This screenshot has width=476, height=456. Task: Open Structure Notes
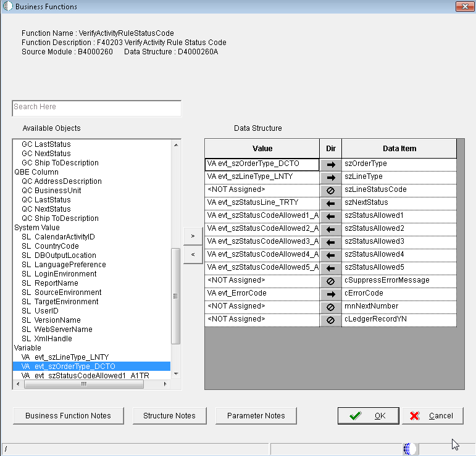(169, 416)
